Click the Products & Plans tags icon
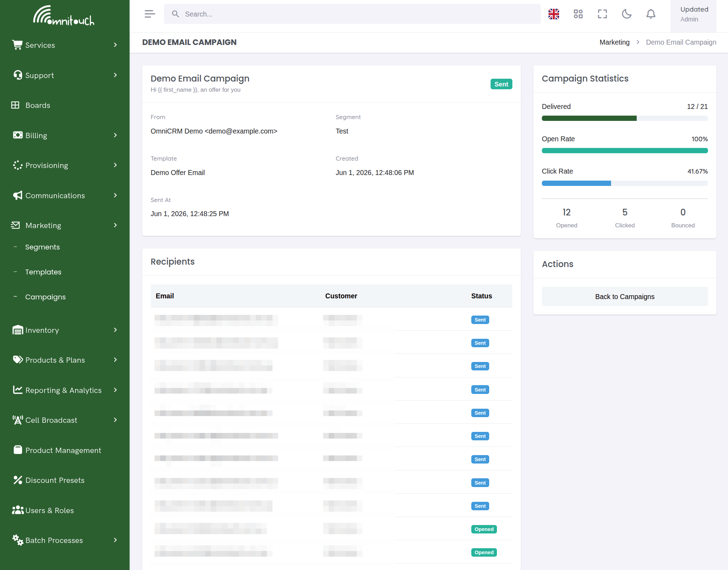This screenshot has width=728, height=570. tap(18, 360)
